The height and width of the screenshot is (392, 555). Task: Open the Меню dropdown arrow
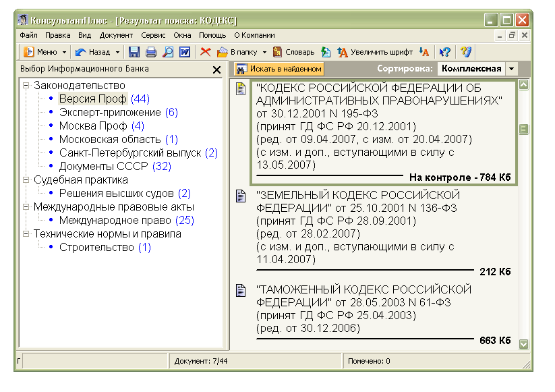pyautogui.click(x=65, y=52)
